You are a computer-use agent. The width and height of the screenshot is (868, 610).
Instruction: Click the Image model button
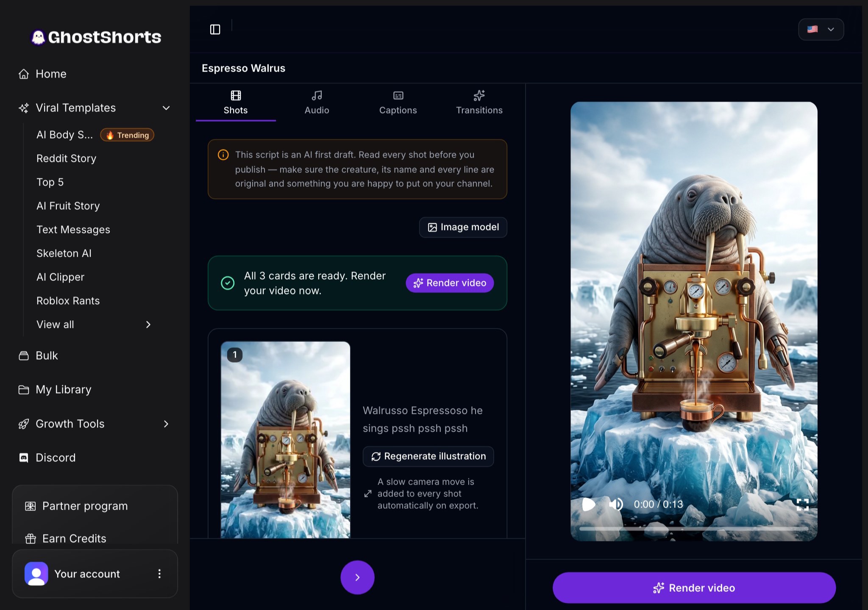pyautogui.click(x=463, y=227)
